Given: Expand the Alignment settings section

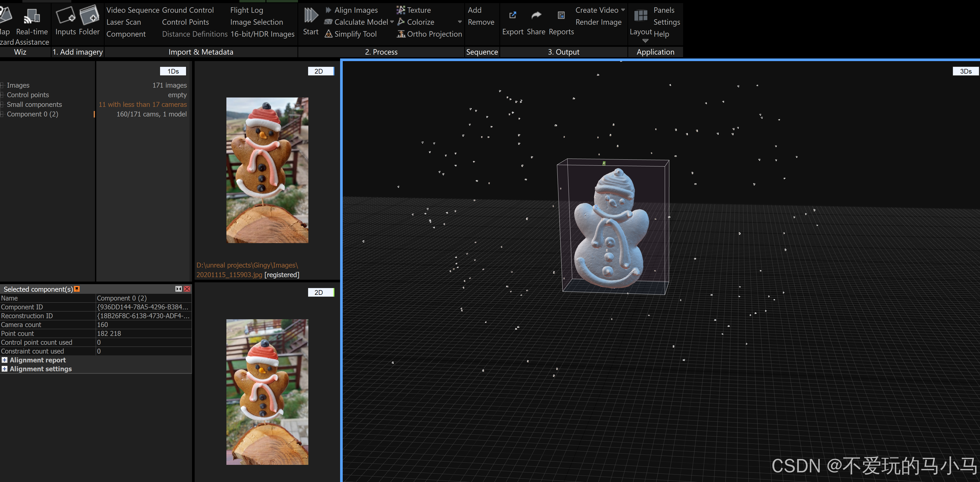Looking at the screenshot, I should pyautogui.click(x=5, y=369).
